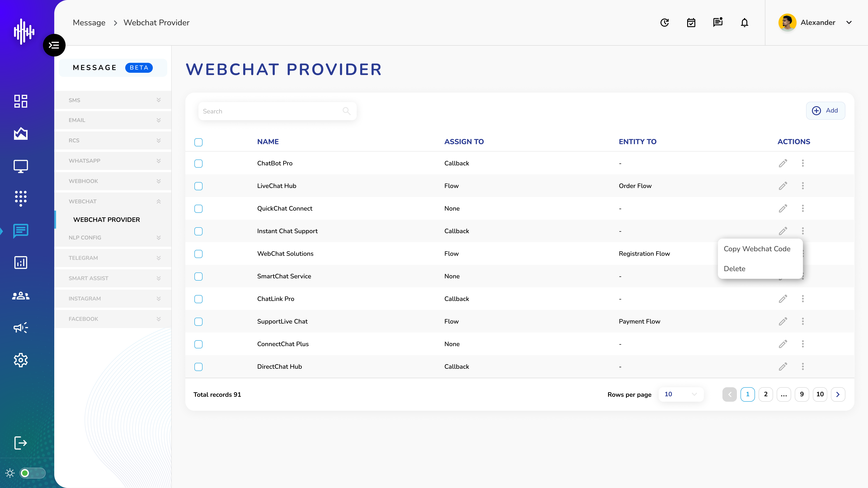This screenshot has width=868, height=488.
Task: Click the waveform logo at top left
Action: click(24, 31)
